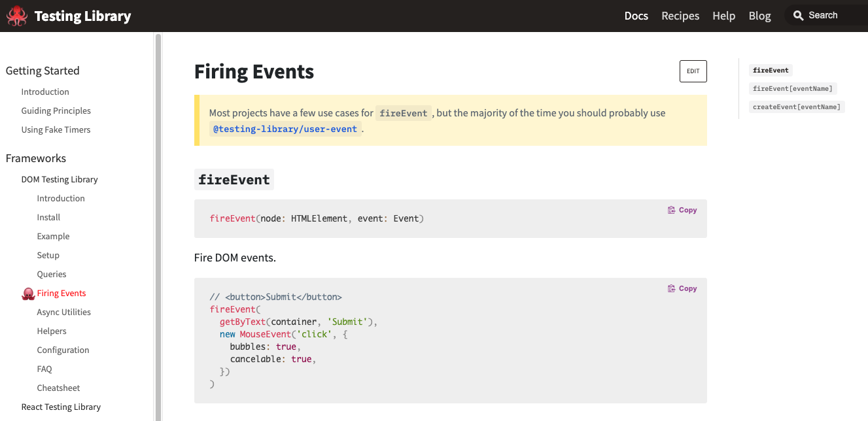Click the Getting Started heading
This screenshot has width=868, height=421.
click(x=43, y=71)
